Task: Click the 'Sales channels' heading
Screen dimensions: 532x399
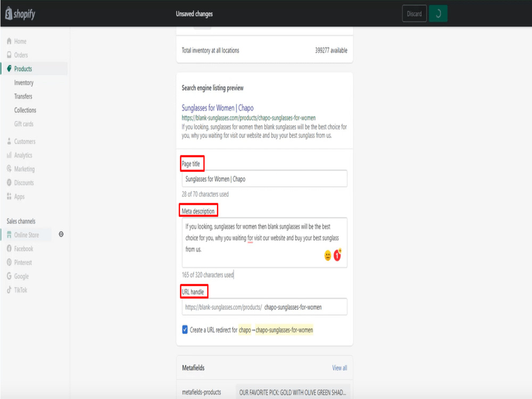Action: [x=21, y=221]
